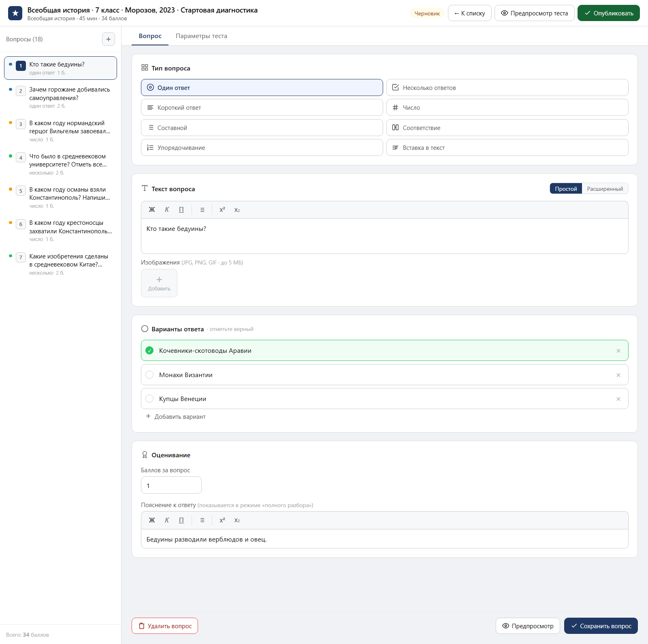Mark 'Монахи Византии' as the correct answer
The image size is (648, 644).
click(149, 375)
